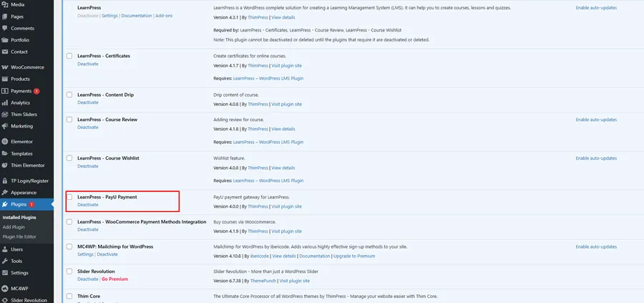Click the Appearance paintbrush icon
Screen dimensions: 644x303
(5, 192)
